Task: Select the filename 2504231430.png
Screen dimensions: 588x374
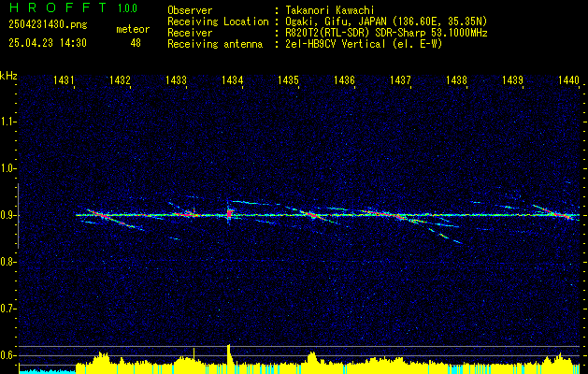Action: pyautogui.click(x=48, y=24)
